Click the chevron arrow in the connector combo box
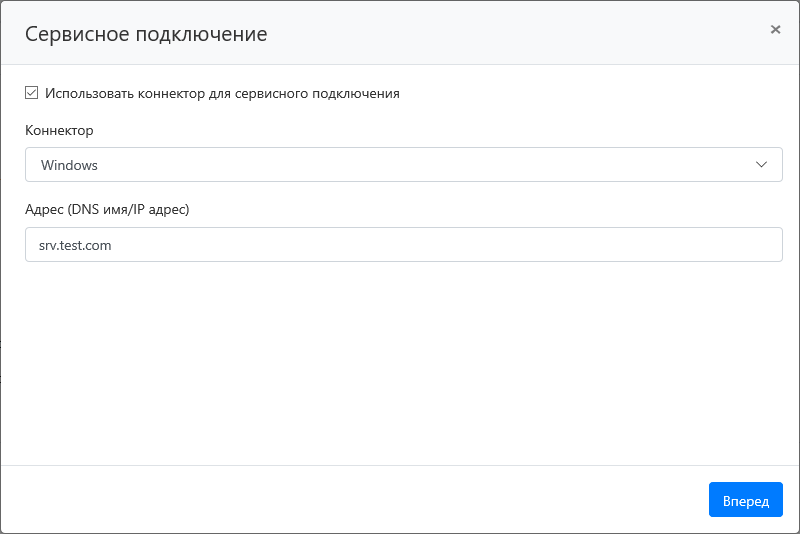The height and width of the screenshot is (534, 800). click(x=762, y=165)
